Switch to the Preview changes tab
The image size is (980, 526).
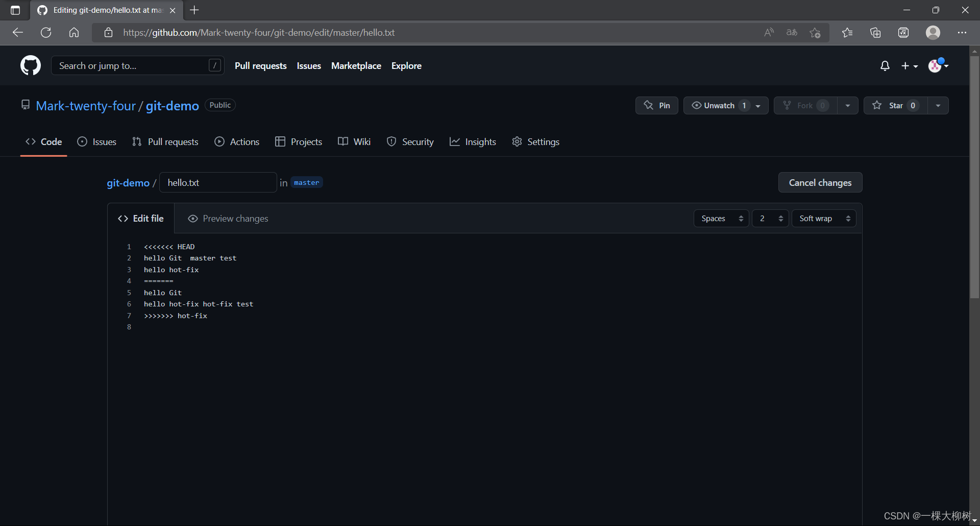coord(235,218)
